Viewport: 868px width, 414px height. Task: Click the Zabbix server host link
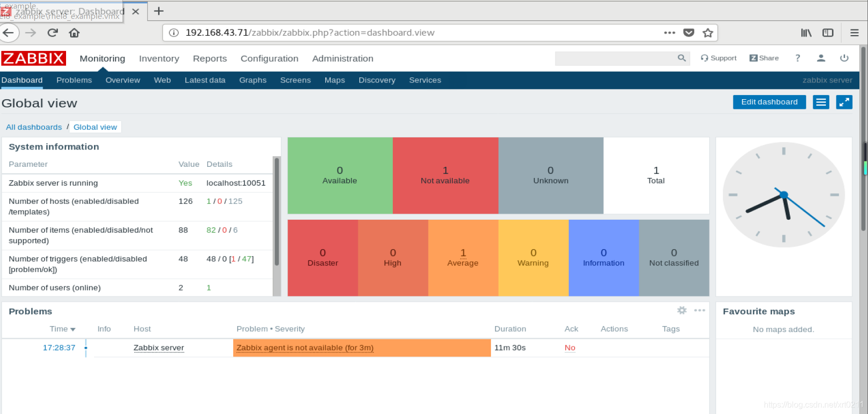tap(159, 348)
